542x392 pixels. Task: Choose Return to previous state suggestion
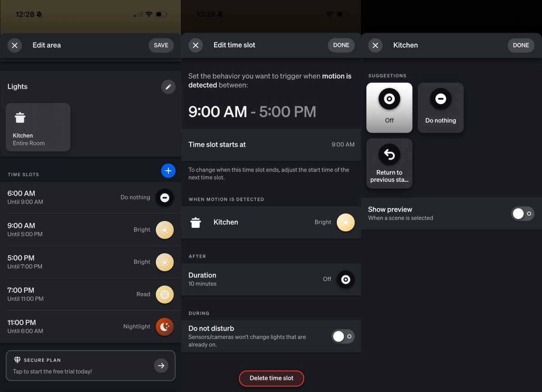[x=389, y=155]
